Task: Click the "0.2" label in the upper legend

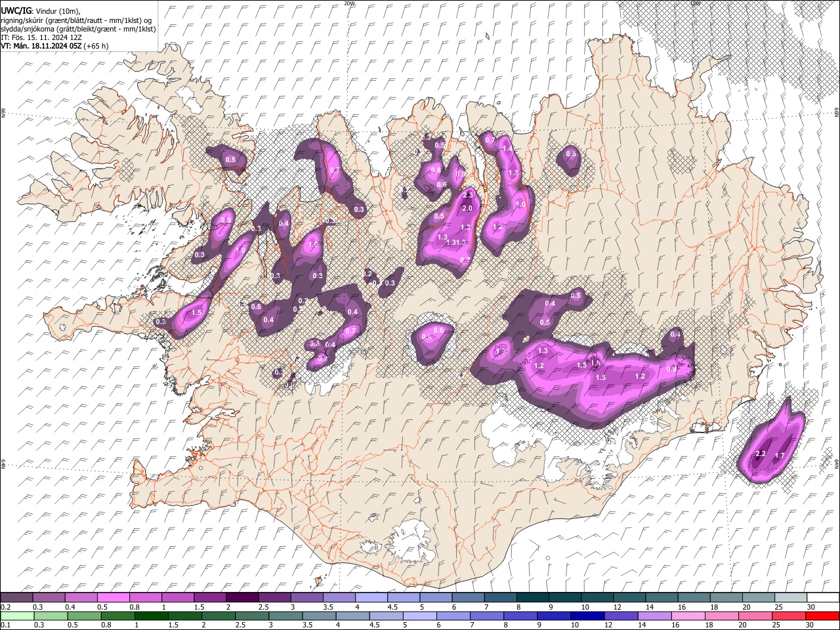Action: click(5, 607)
